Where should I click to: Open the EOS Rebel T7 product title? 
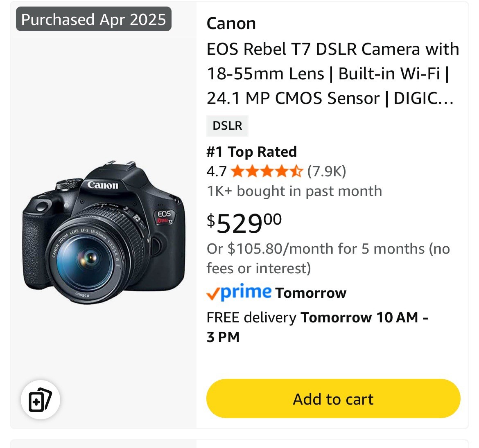pyautogui.click(x=332, y=74)
